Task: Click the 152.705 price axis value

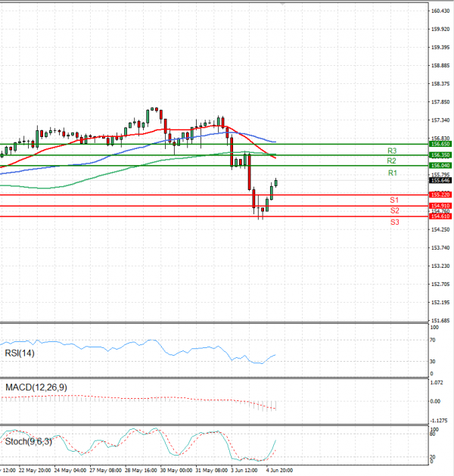Action: coord(440,284)
